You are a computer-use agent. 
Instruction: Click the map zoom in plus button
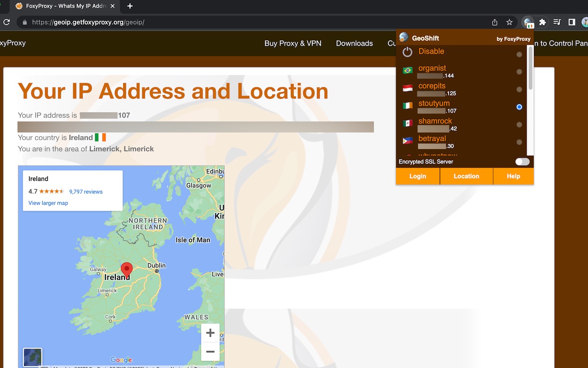pyautogui.click(x=210, y=333)
